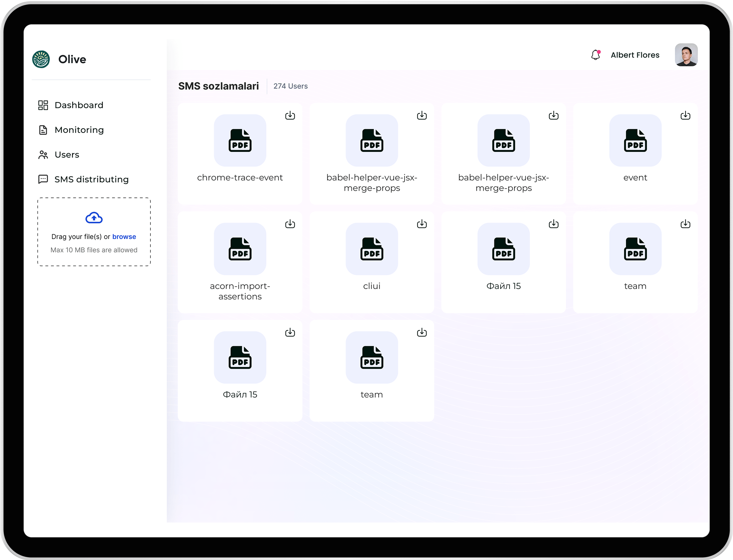Image resolution: width=733 pixels, height=560 pixels.
Task: Go to Dashboard in sidebar
Action: coord(79,105)
